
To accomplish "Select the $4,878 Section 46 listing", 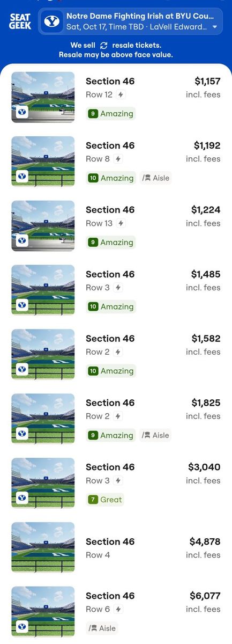I will [116, 547].
